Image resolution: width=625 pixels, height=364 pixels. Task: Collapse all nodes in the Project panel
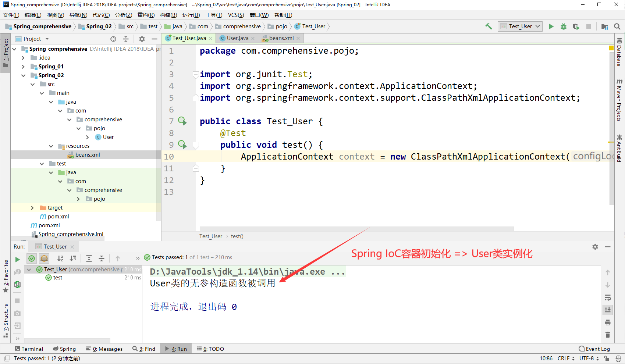126,39
